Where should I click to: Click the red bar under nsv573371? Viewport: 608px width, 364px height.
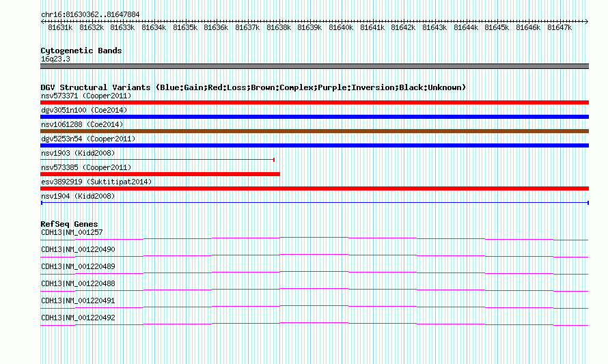tap(314, 102)
